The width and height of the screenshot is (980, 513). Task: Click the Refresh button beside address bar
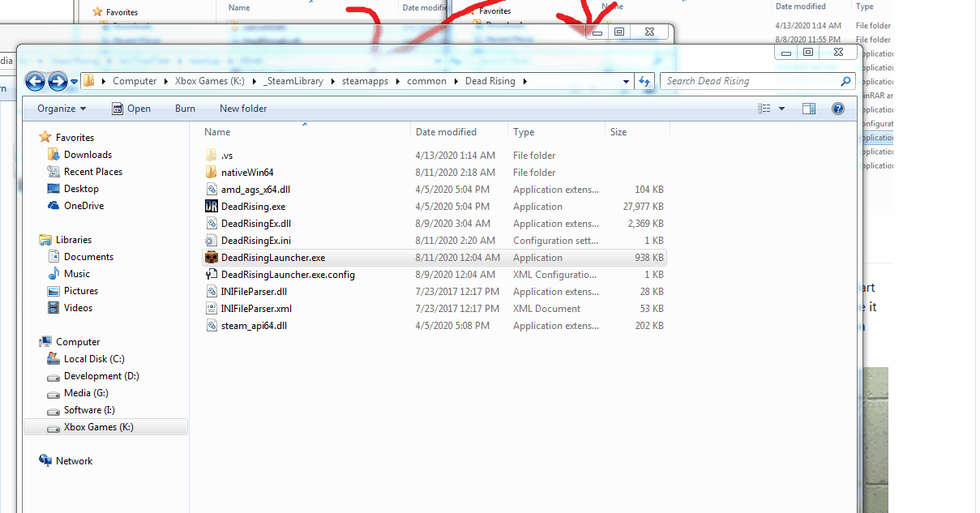point(645,81)
